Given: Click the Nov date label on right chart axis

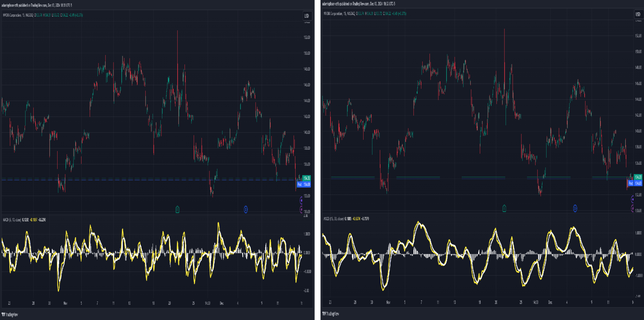Looking at the screenshot, I should tap(388, 302).
